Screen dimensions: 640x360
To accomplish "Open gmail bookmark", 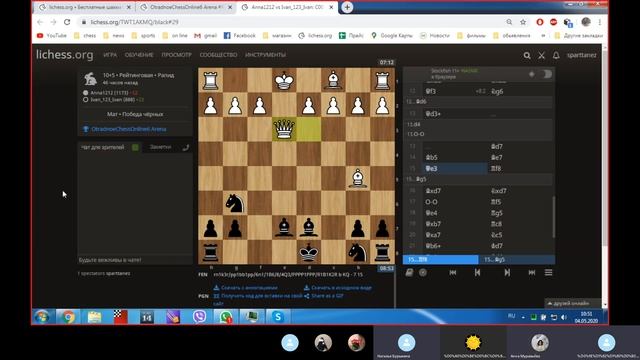I will [205, 36].
